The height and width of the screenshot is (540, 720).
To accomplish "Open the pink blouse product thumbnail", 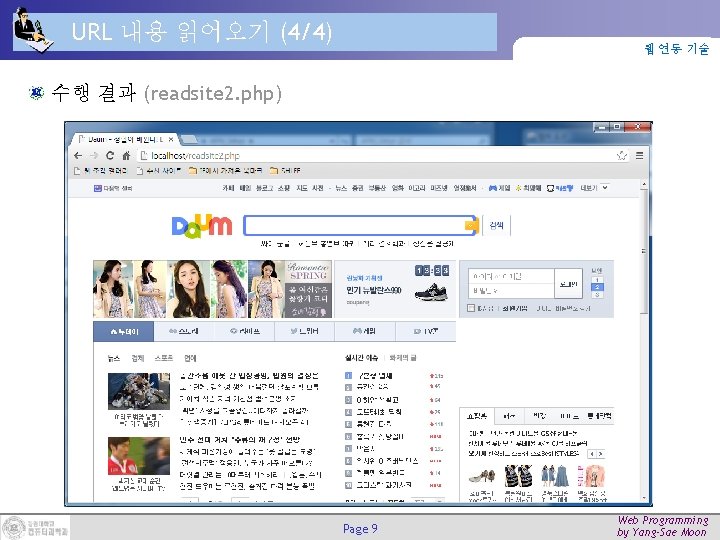I will point(591,476).
